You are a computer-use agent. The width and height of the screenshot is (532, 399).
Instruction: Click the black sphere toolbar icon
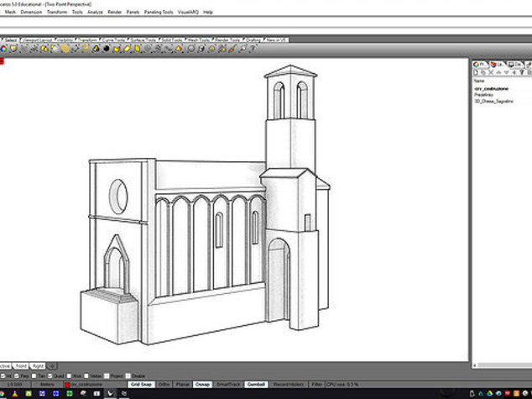click(x=107, y=49)
